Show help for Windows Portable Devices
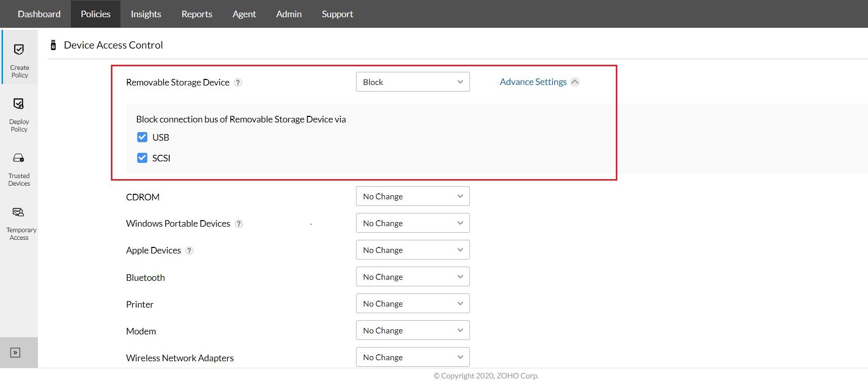The height and width of the screenshot is (385, 868). pyautogui.click(x=239, y=224)
